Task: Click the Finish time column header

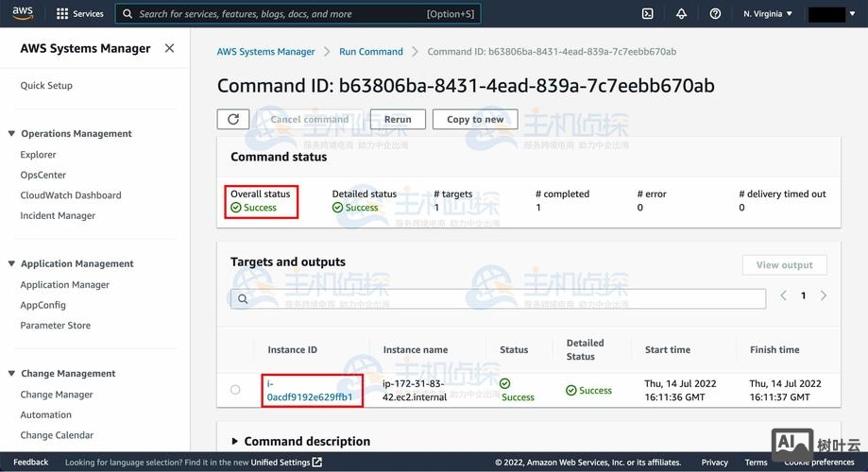Action: [774, 349]
